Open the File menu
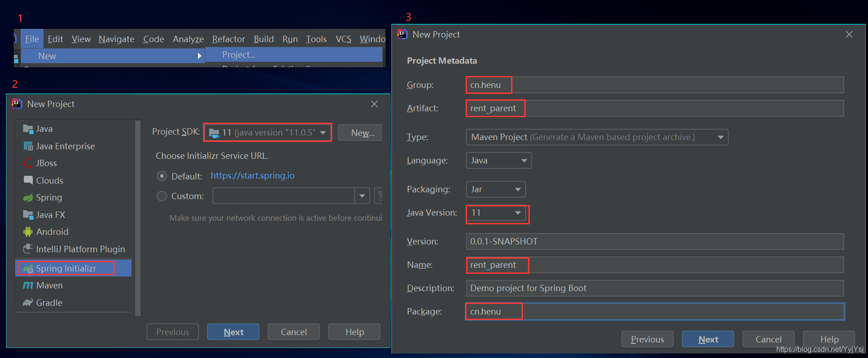The width and height of the screenshot is (868, 358). point(32,39)
